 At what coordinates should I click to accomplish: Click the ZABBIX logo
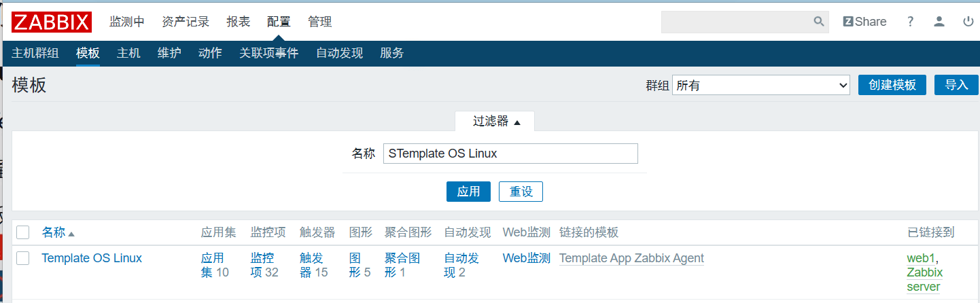pyautogui.click(x=52, y=22)
